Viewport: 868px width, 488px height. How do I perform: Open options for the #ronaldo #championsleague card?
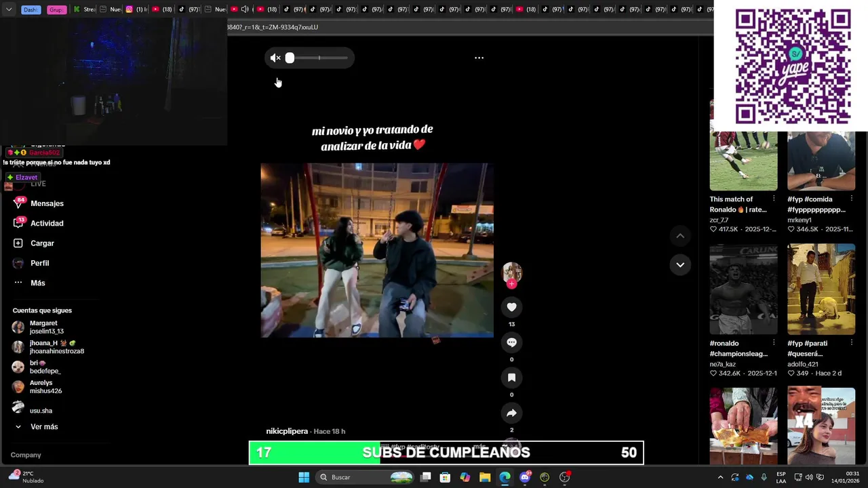pyautogui.click(x=774, y=343)
